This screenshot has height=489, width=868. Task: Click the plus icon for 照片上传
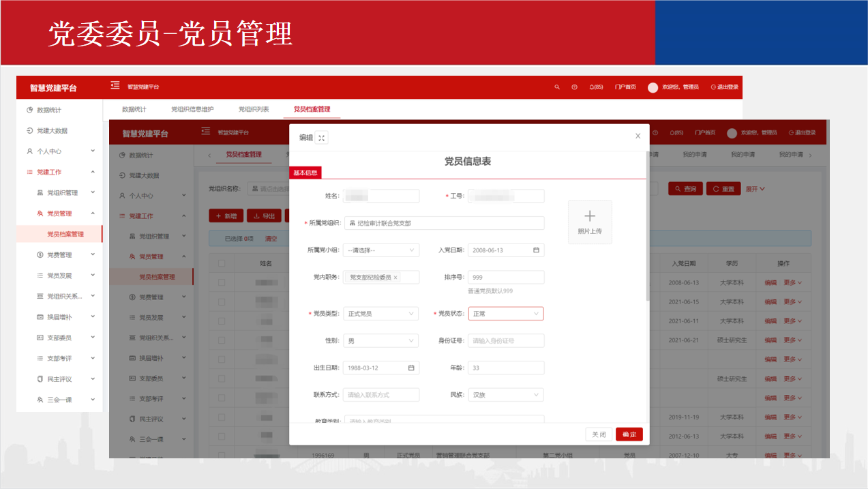click(x=590, y=216)
